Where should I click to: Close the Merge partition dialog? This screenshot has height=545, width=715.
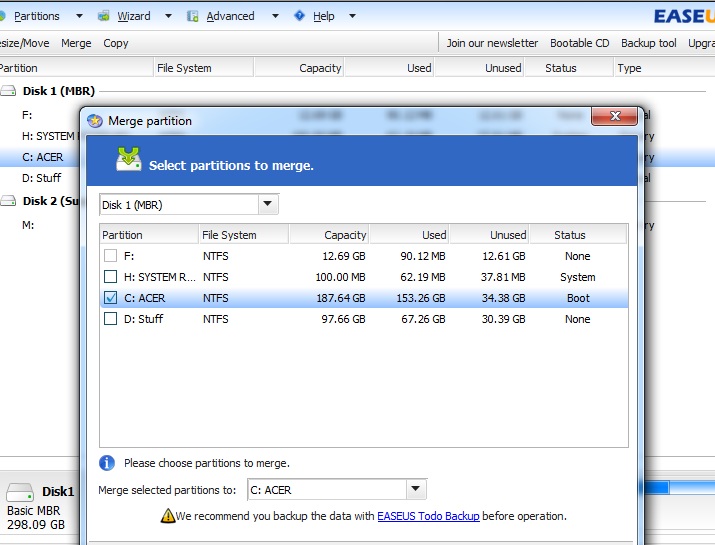614,116
